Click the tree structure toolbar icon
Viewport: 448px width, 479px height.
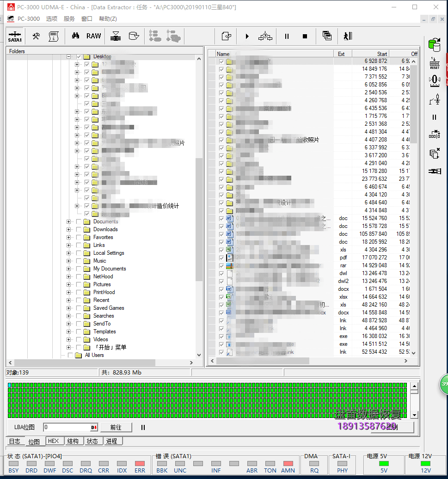click(x=155, y=36)
